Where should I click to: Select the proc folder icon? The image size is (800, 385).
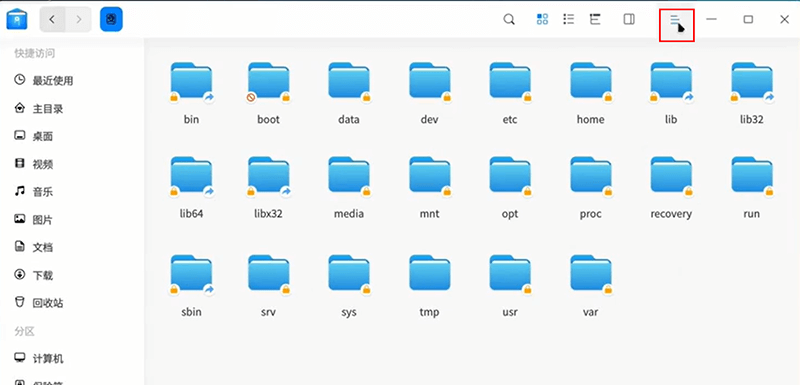pos(591,176)
